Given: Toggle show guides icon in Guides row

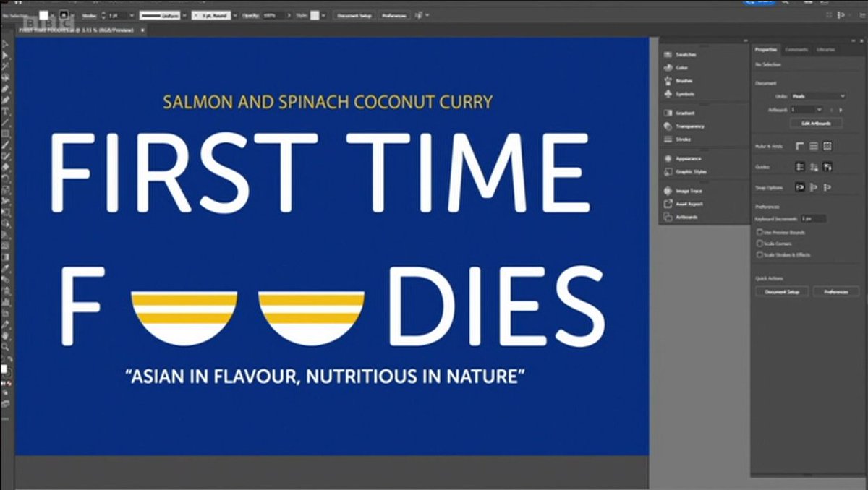Looking at the screenshot, I should 800,166.
